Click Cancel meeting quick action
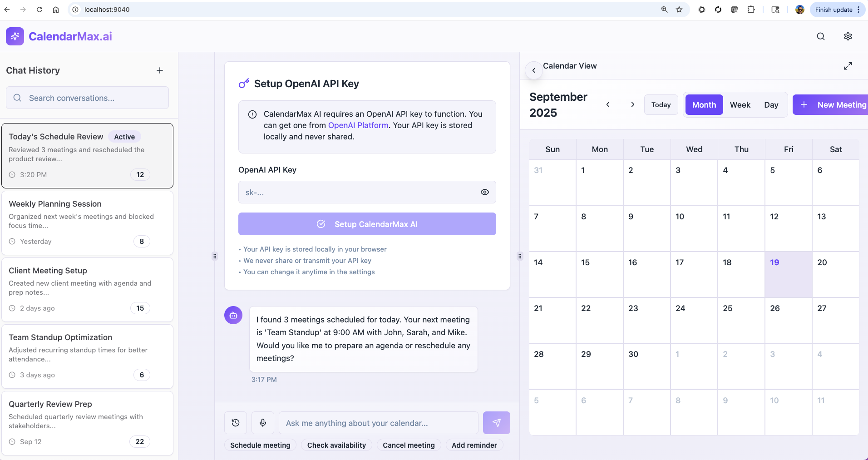Screen dimensions: 868x460 coord(409,445)
